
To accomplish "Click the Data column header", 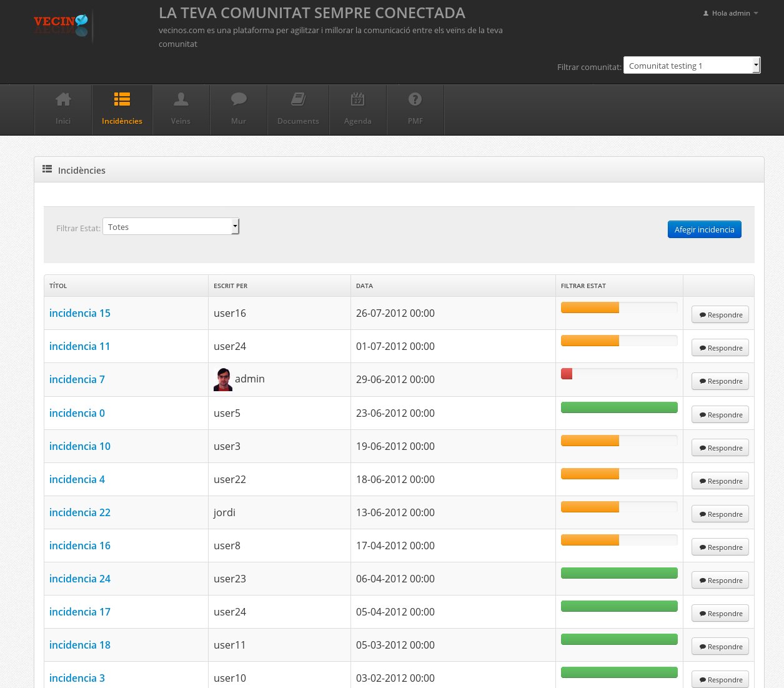I will [364, 286].
